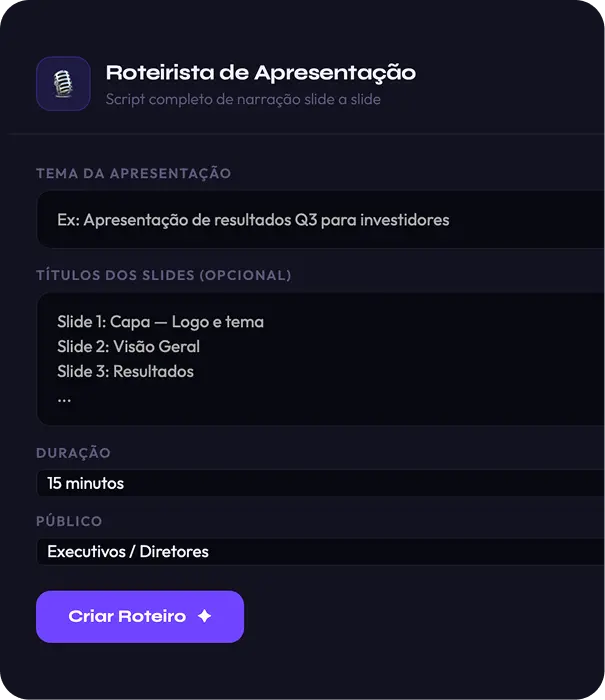
Task: Click the 'Slide 3: Resultados' placeholder line
Action: pyautogui.click(x=125, y=371)
